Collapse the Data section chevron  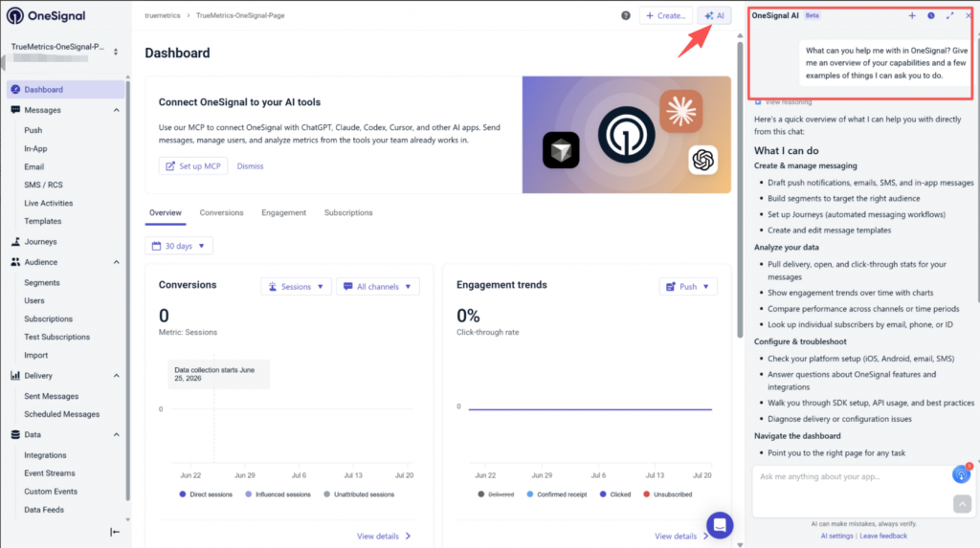coord(116,435)
